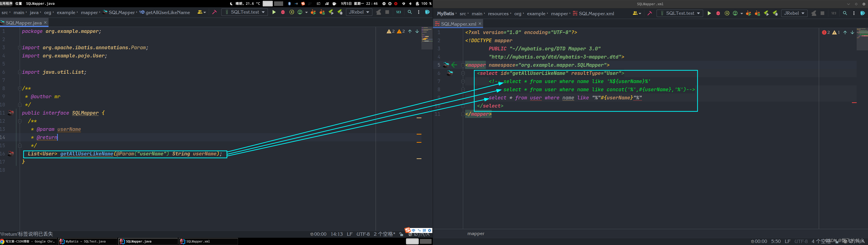Click MyBatis bird gutter icon on mapper namespace line
This screenshot has height=245, width=868.
pyautogui.click(x=446, y=65)
